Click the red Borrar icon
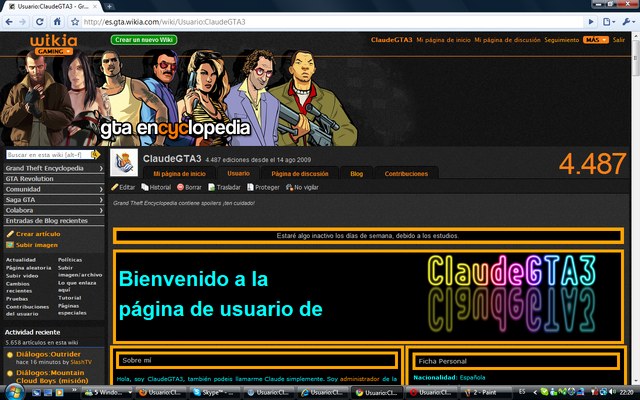Screen dimensions: 640x400 click(x=180, y=187)
